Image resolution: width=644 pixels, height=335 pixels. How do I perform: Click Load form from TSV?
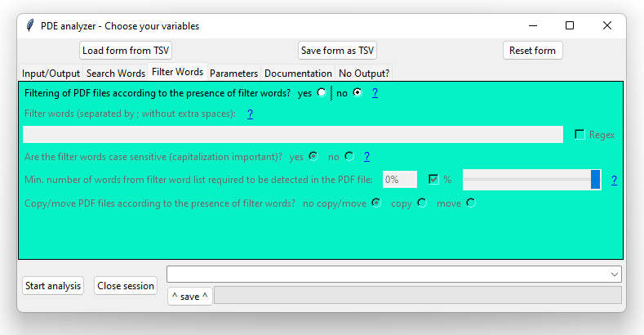[x=127, y=51]
